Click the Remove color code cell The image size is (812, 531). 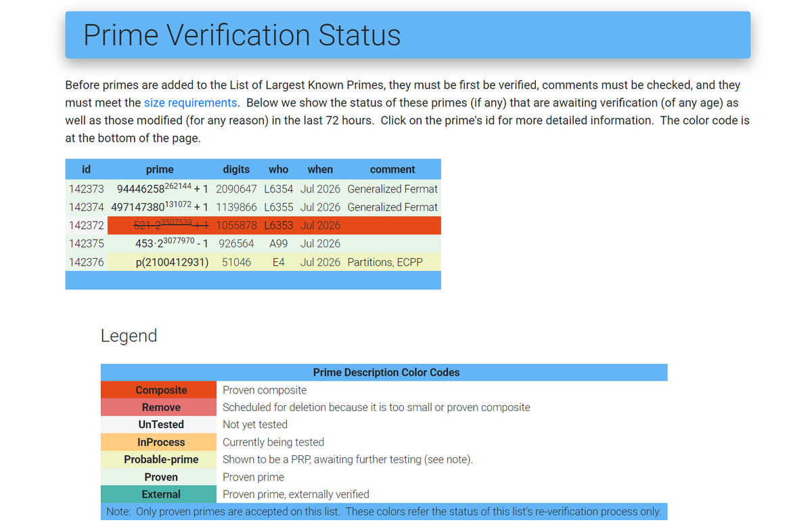[159, 408]
